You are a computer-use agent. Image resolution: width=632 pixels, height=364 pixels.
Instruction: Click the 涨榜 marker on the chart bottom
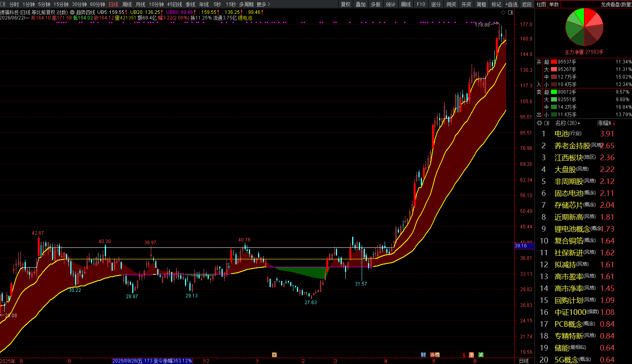click(x=435, y=355)
